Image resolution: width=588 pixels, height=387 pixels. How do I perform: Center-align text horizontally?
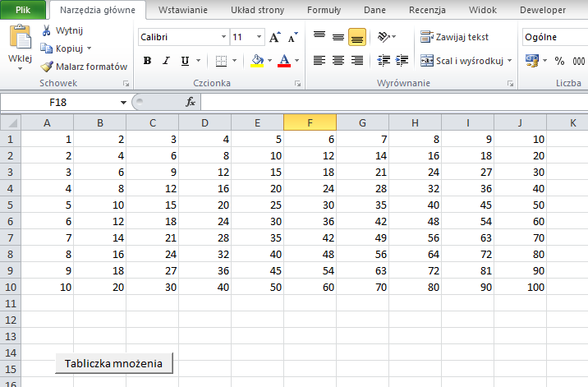pyautogui.click(x=338, y=61)
